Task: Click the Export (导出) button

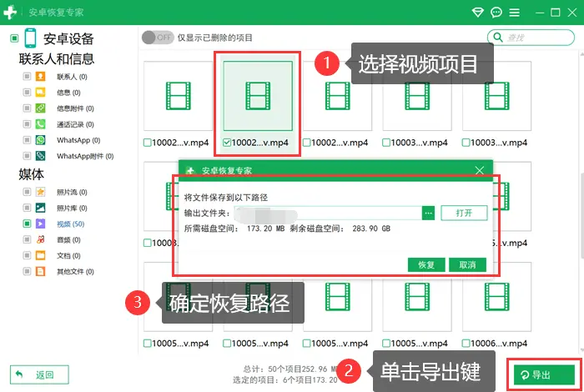Action: (x=544, y=374)
